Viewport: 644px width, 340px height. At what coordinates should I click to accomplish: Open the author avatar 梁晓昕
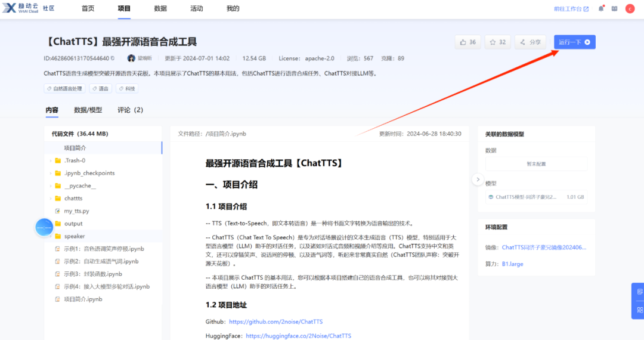(x=131, y=58)
